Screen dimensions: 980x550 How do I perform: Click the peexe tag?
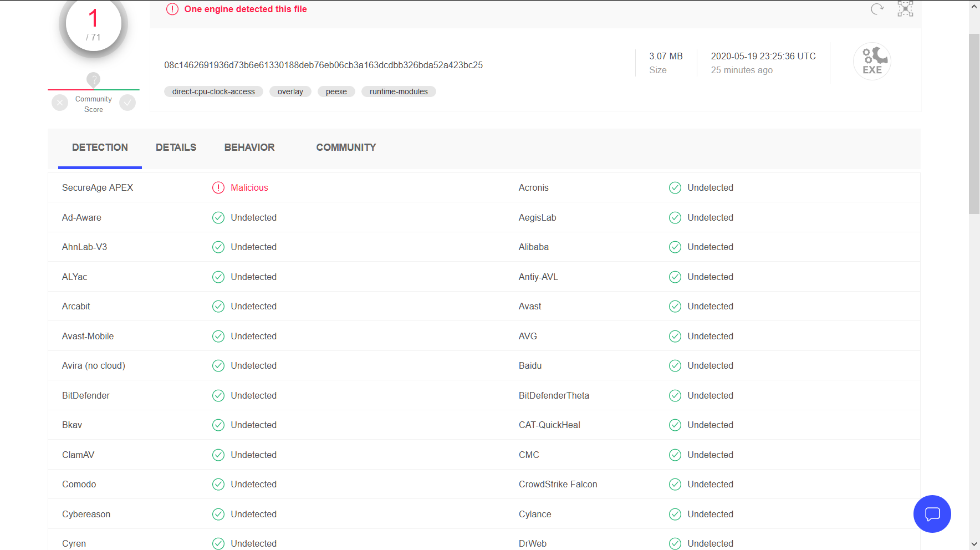336,91
